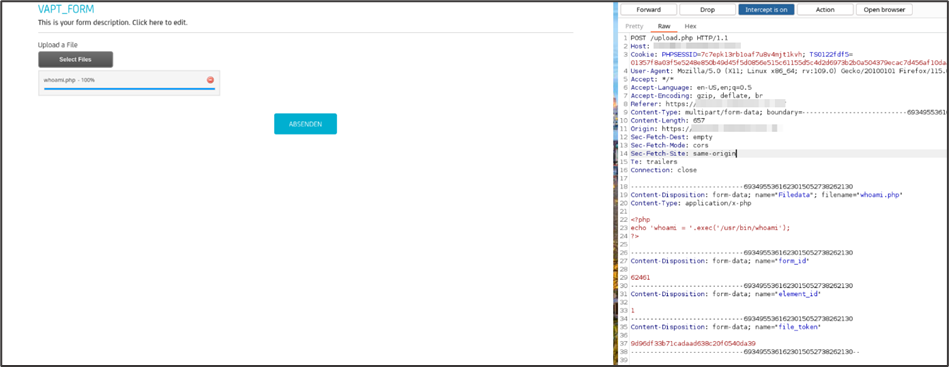
Task: Click the VAPT_FORM heading
Action: click(66, 10)
